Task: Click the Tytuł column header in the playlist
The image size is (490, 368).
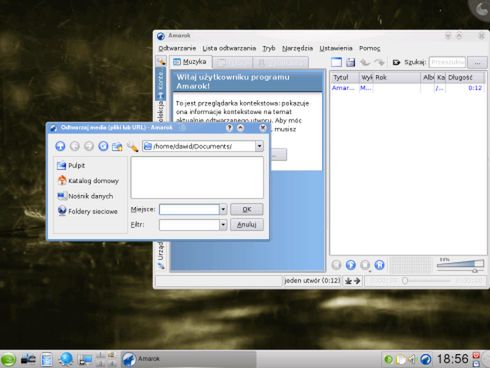Action: coord(345,78)
